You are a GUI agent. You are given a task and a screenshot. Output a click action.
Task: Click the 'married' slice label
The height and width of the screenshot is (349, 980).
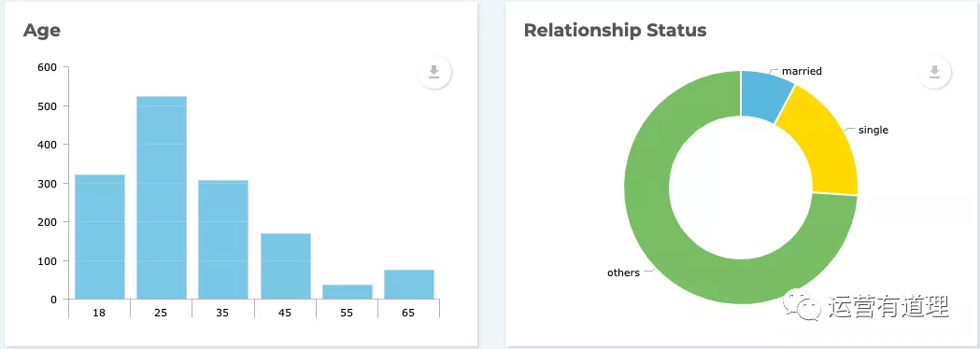coord(802,71)
